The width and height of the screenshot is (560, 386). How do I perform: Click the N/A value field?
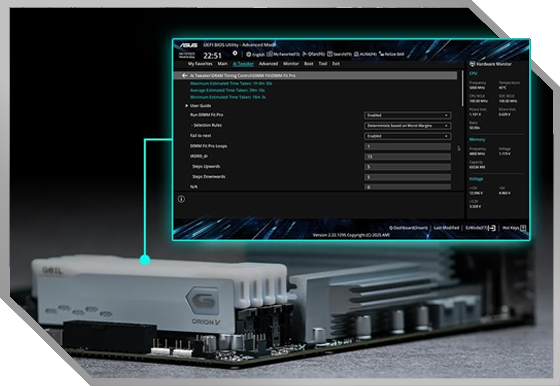point(408,187)
